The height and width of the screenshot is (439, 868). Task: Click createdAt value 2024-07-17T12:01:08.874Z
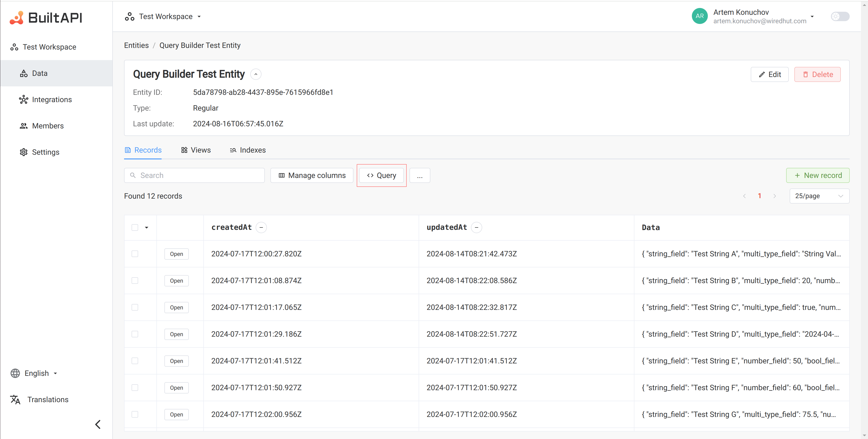point(256,281)
